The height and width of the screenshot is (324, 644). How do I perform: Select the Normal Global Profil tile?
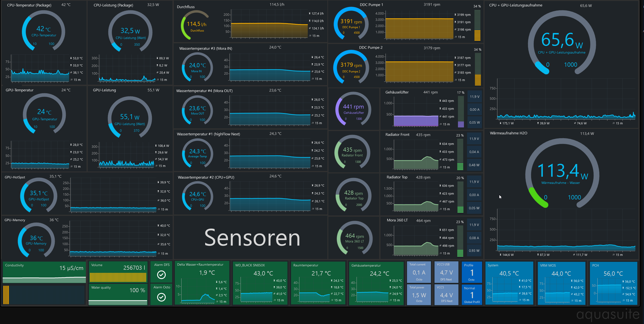472,295
